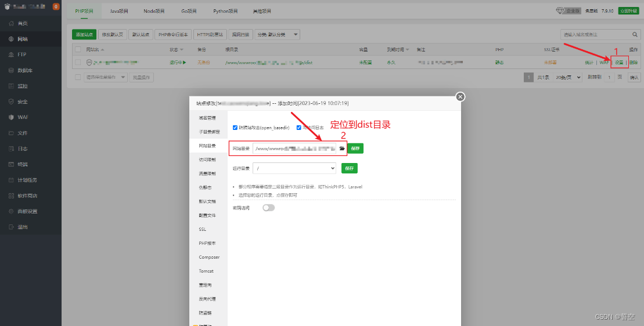Toggle the 密码访问 switch
This screenshot has width=644, height=326.
[x=269, y=208]
